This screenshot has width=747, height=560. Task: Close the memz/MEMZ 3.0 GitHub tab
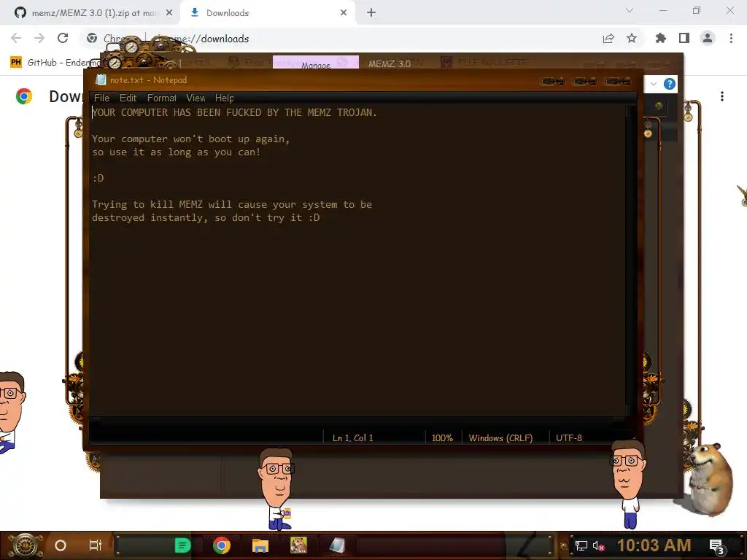(x=169, y=13)
